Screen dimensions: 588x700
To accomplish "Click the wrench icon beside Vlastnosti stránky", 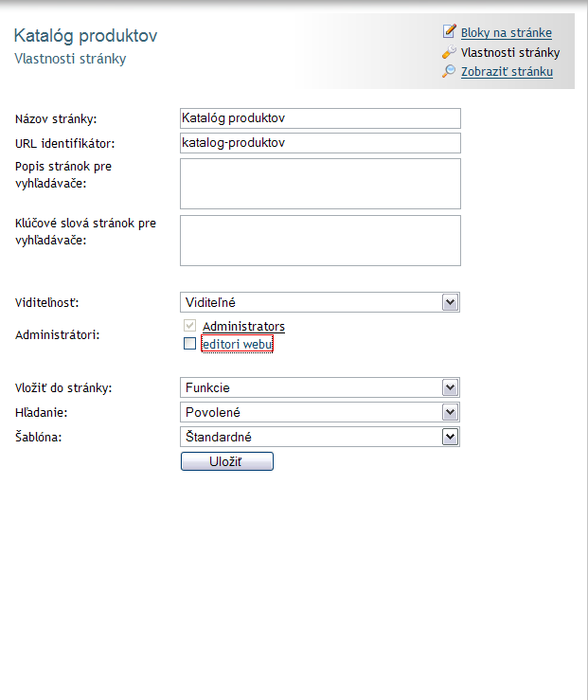I will point(449,52).
